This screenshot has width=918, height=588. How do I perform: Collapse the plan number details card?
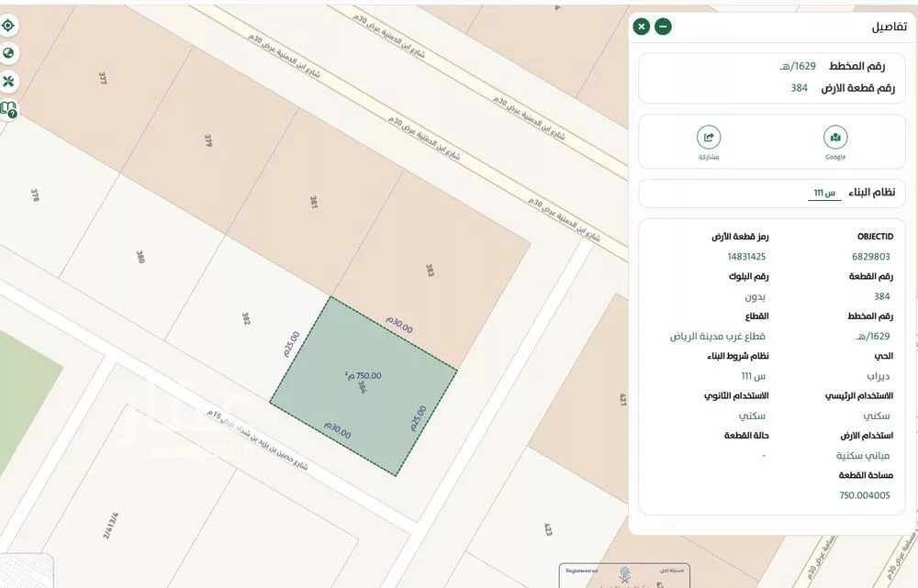[x=771, y=77]
